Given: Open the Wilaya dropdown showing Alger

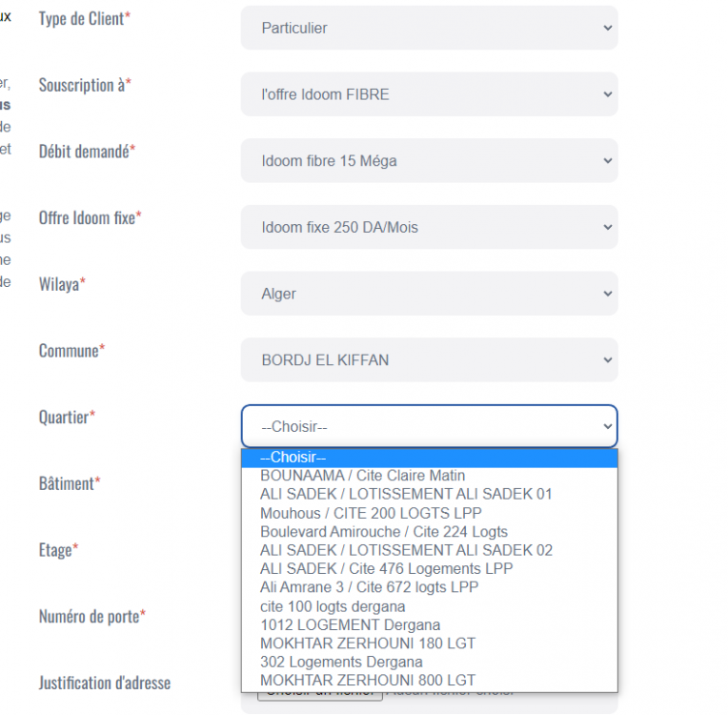Looking at the screenshot, I should tap(429, 295).
